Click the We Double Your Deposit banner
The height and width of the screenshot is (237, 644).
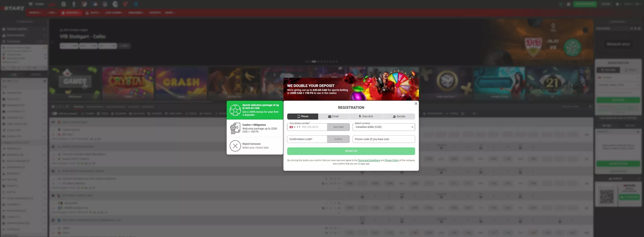(x=351, y=89)
